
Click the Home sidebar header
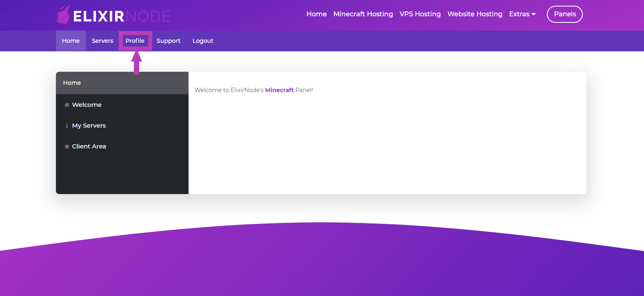point(122,83)
